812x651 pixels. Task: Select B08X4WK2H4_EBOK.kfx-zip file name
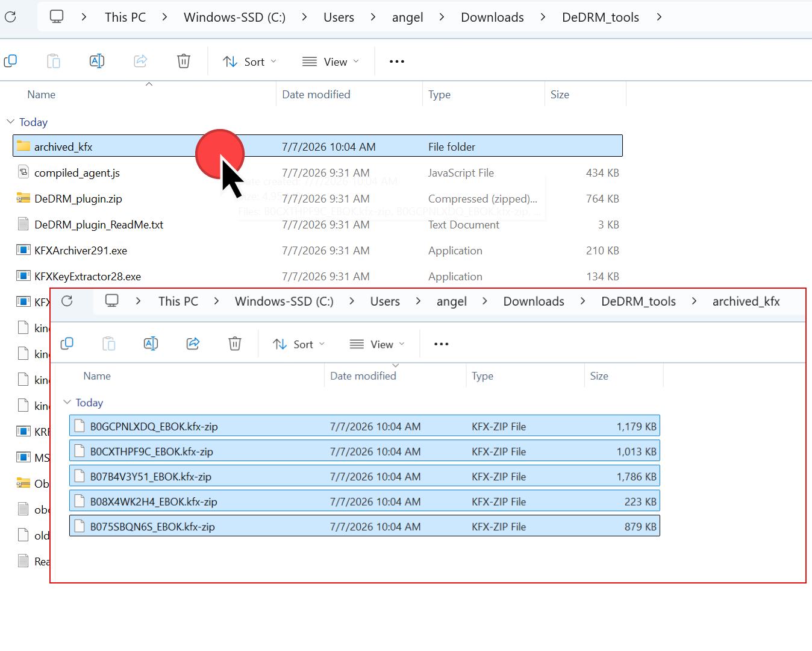(x=154, y=502)
